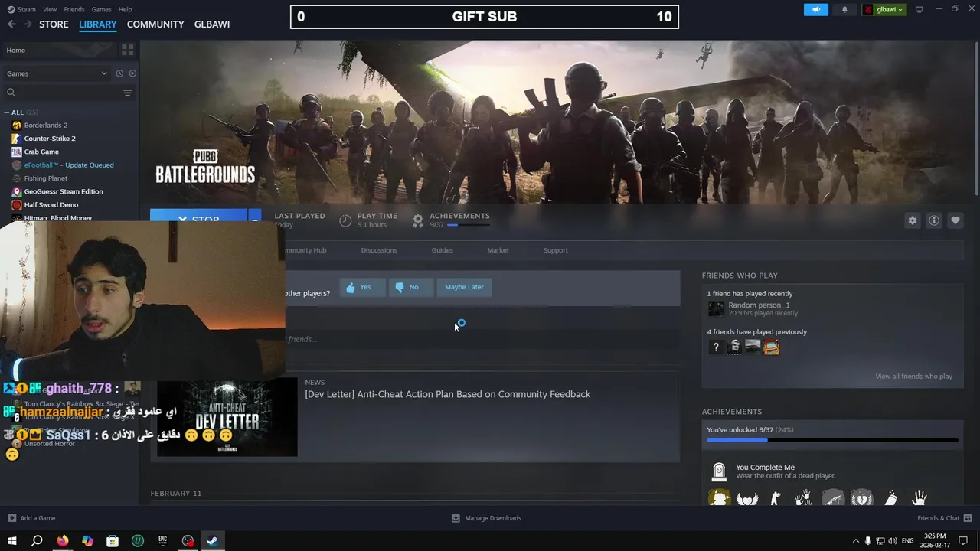Select the single hand achievement icon
The width and height of the screenshot is (980, 551).
(919, 498)
